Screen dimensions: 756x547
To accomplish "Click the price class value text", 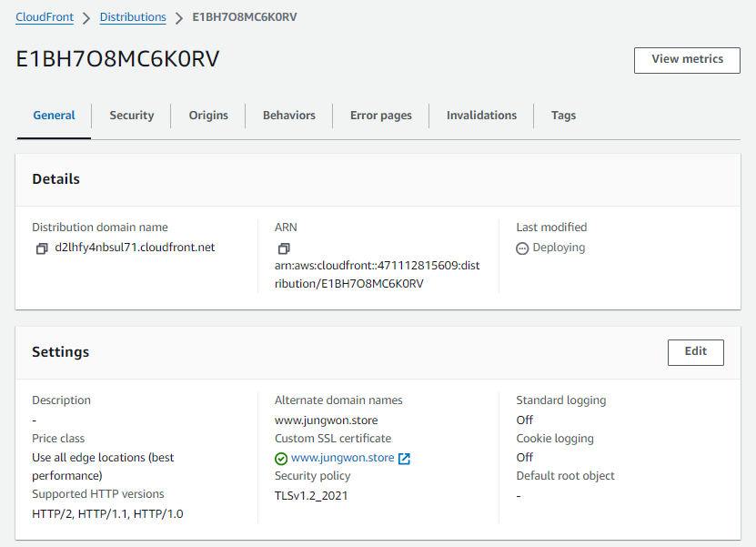I will (103, 466).
